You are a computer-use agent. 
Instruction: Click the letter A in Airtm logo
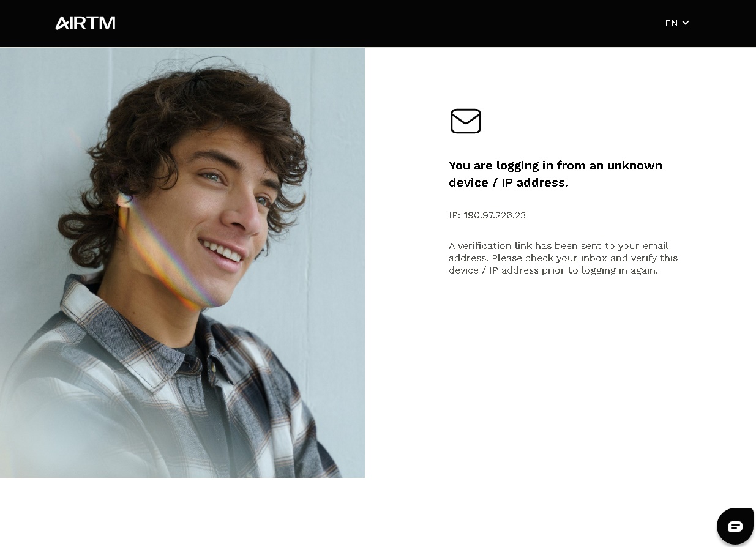(62, 23)
